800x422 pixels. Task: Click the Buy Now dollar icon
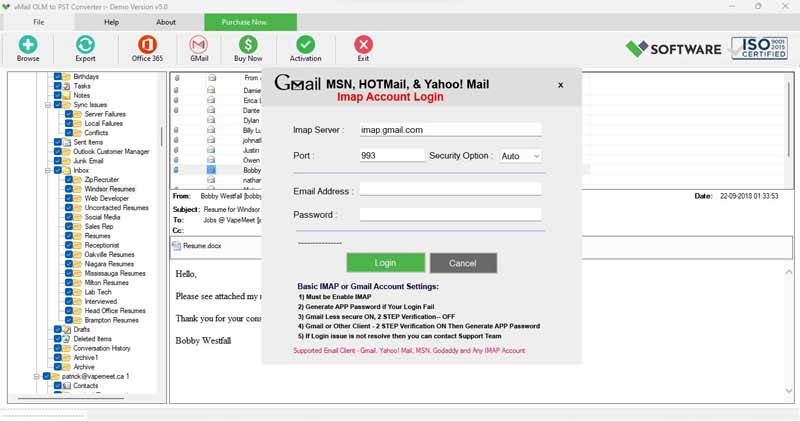tap(248, 45)
